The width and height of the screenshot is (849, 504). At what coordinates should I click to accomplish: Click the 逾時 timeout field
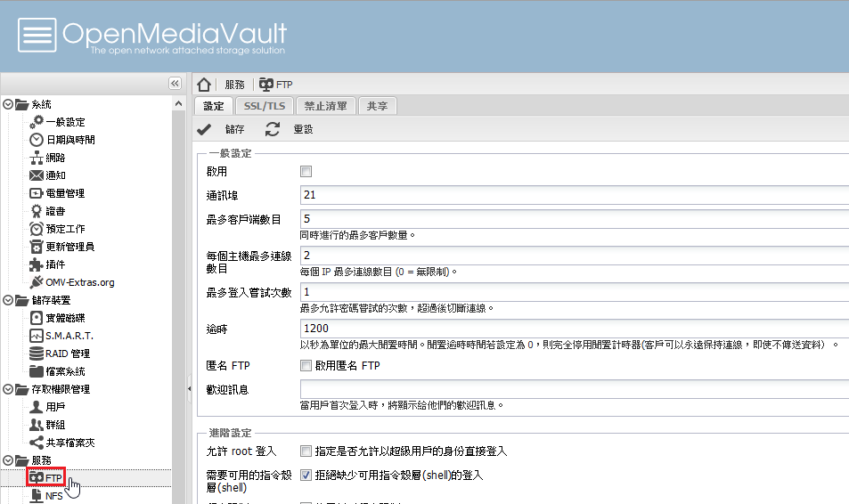(575, 328)
